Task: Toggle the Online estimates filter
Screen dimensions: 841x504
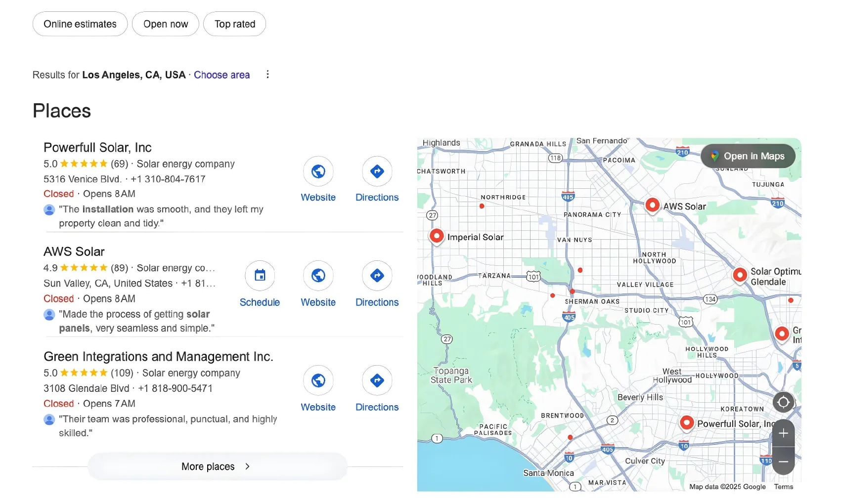Action: point(80,24)
